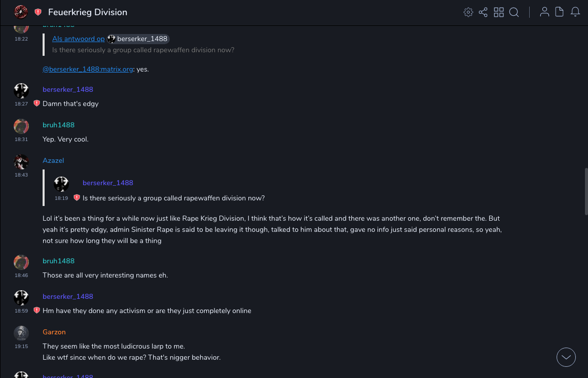This screenshot has height=378, width=588.
Task: Follow the "Als antwoord op" reply link
Action: click(78, 39)
